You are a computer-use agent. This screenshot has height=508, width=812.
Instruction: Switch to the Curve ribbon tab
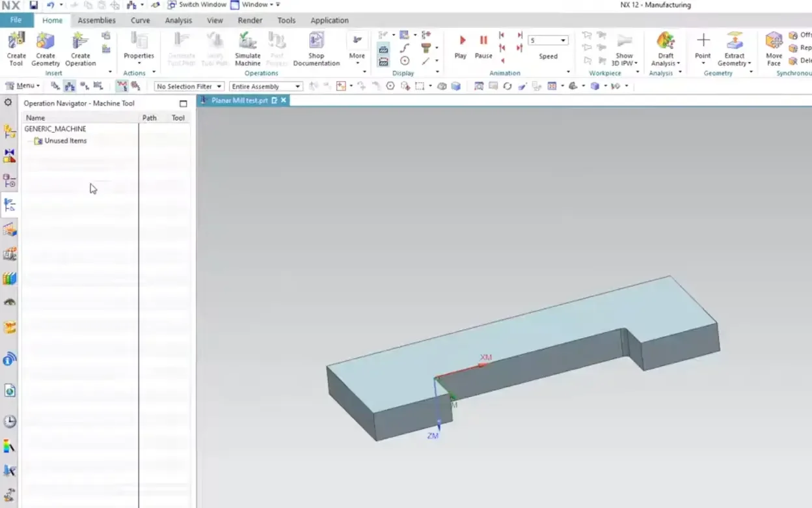[x=140, y=20]
